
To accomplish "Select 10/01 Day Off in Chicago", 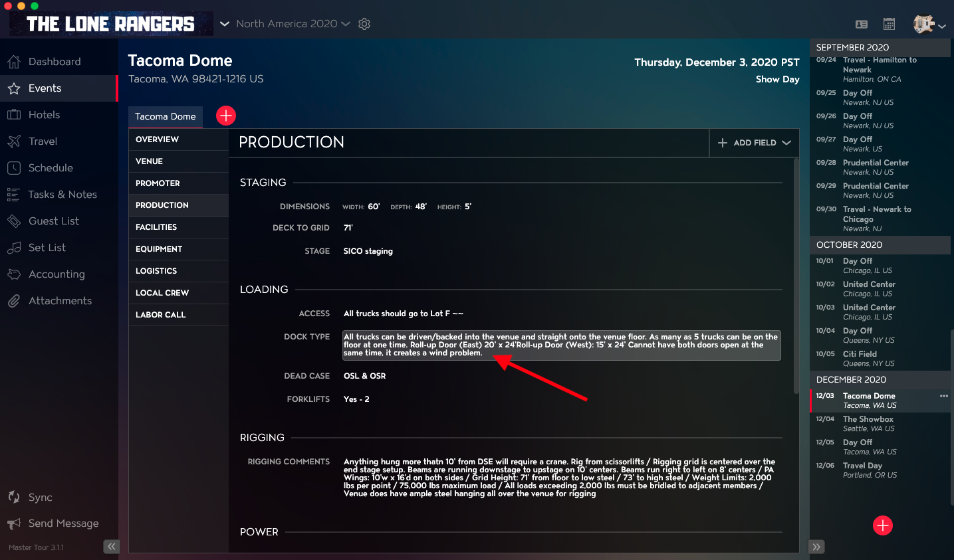I will [x=880, y=266].
